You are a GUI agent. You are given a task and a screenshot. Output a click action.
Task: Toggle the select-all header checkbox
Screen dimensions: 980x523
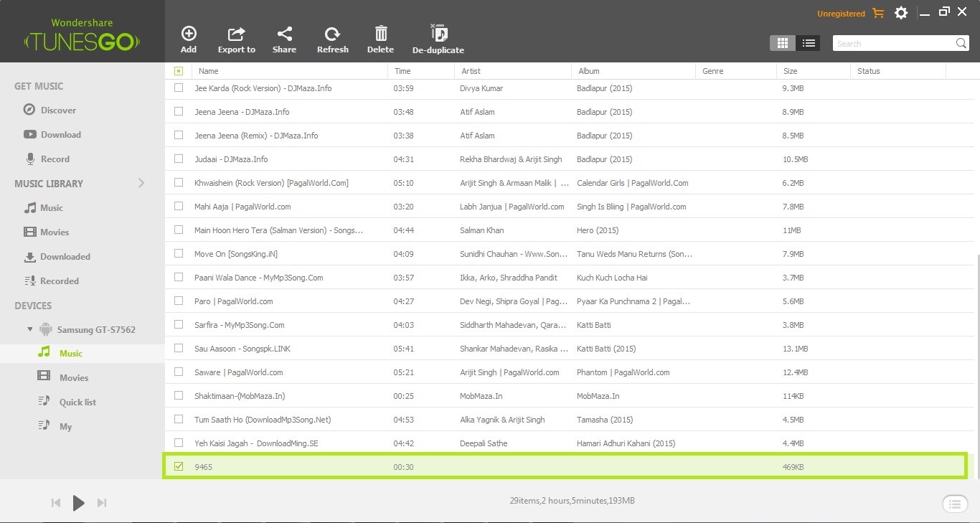(179, 71)
